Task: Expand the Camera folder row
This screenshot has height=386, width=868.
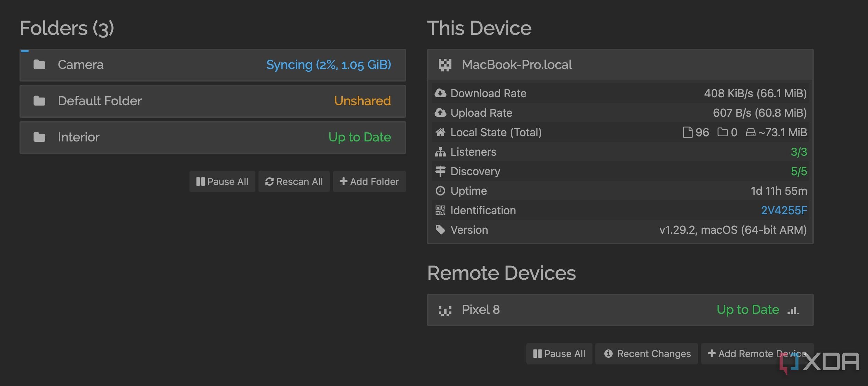Action: coord(213,65)
